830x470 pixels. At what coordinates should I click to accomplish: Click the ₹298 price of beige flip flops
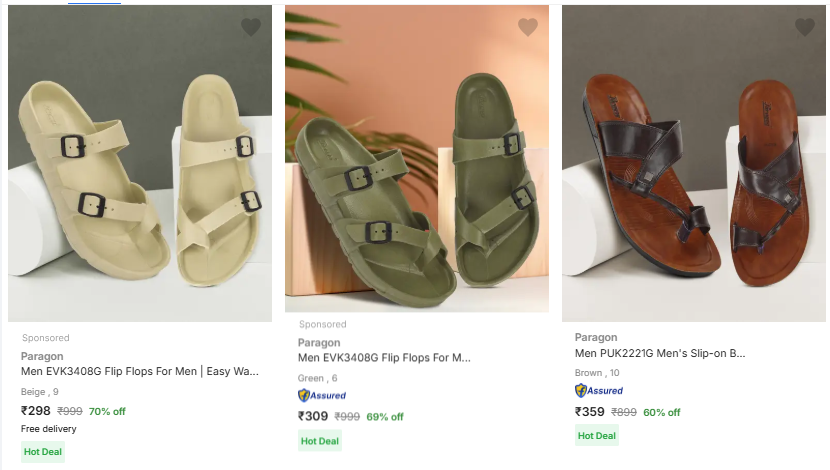point(36,410)
